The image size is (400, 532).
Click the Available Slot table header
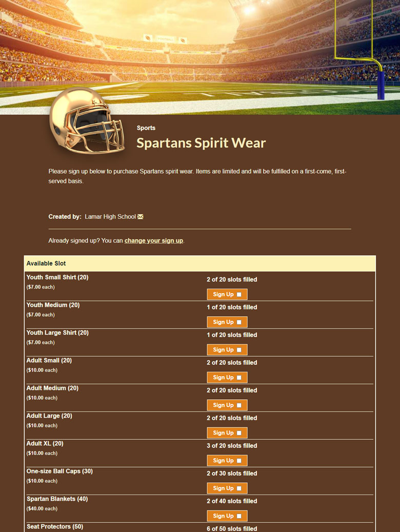[46, 263]
